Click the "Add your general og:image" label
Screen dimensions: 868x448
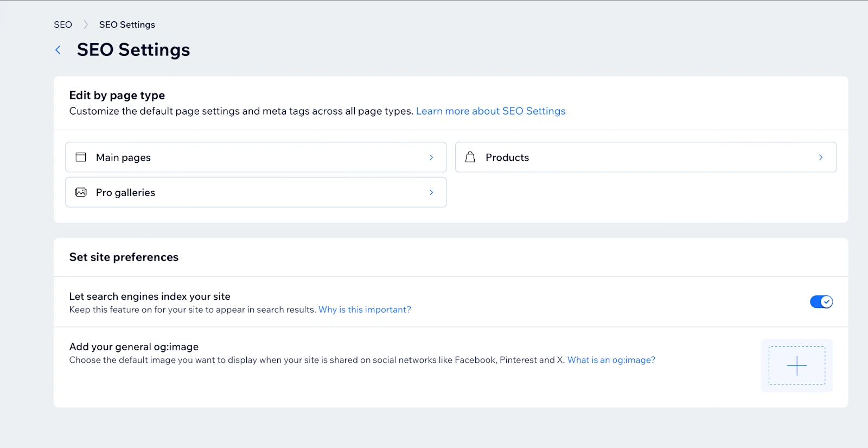(133, 346)
